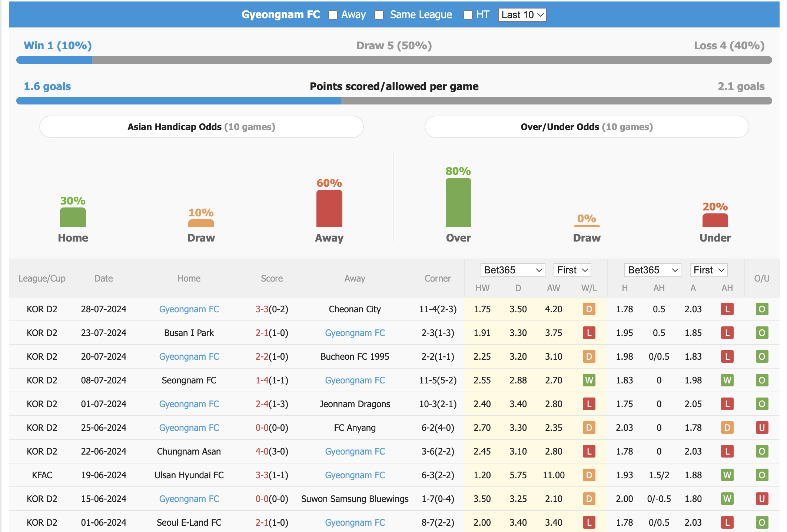The height and width of the screenshot is (532, 787).
Task: Click Suwon Samsung Bluewings team name
Action: click(355, 499)
